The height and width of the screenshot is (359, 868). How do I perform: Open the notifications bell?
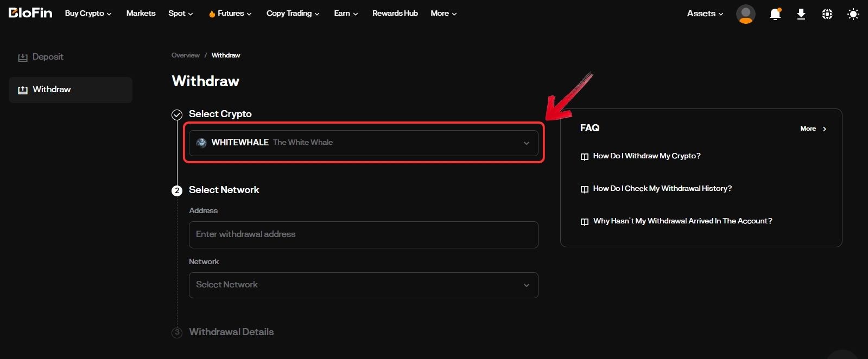coord(775,14)
